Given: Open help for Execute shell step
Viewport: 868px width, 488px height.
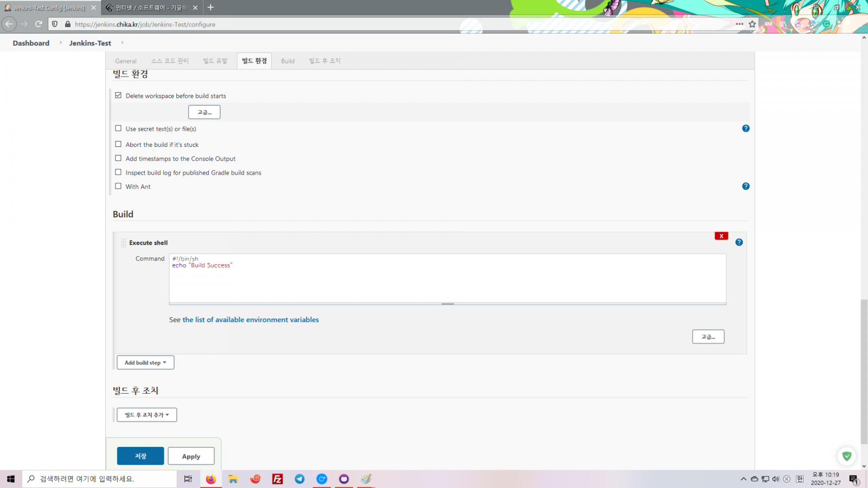Looking at the screenshot, I should (739, 242).
